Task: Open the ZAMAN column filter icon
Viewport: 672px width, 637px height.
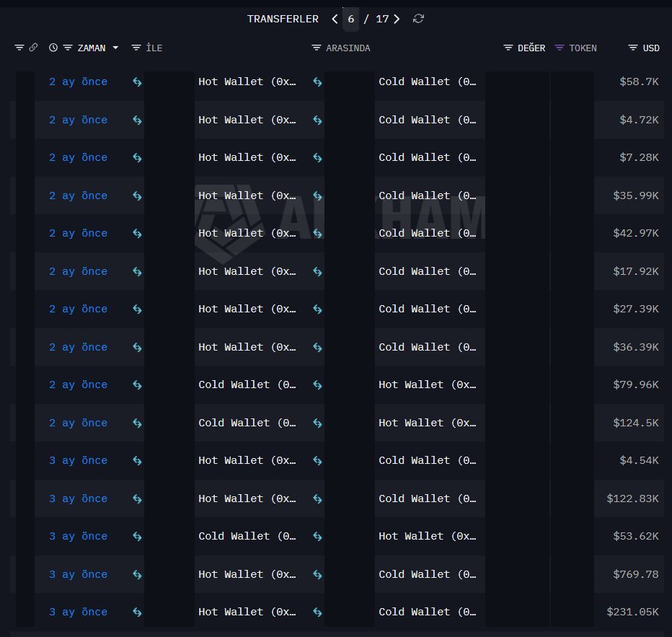Action: (x=68, y=48)
